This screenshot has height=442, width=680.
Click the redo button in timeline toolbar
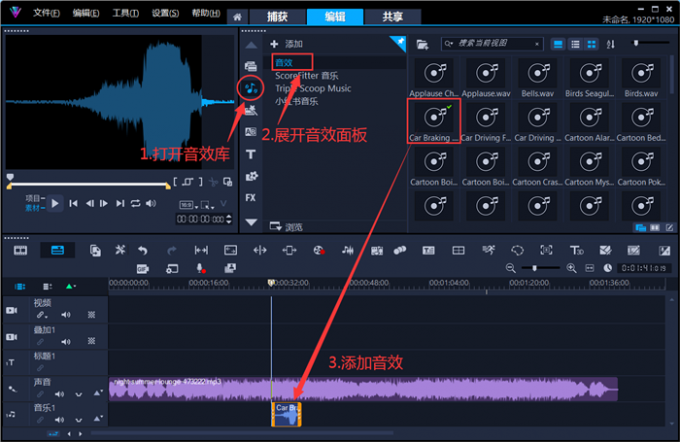coord(172,250)
